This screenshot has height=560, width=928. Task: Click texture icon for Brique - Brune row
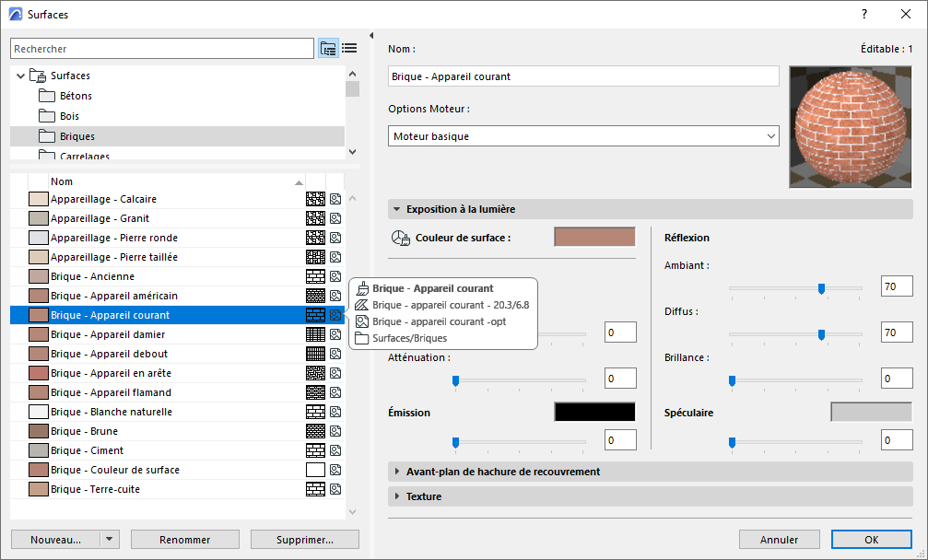tap(335, 431)
